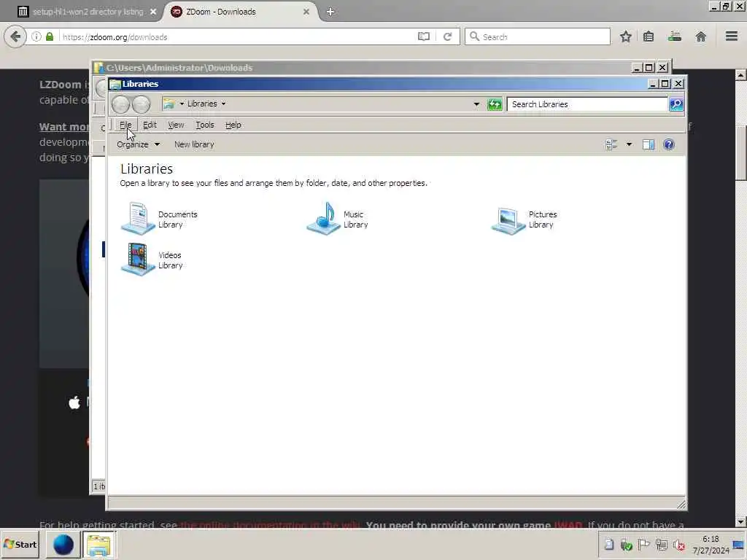Click the browser vertical scrollbar thumb
Viewport: 747px width, 560px height.
(x=740, y=152)
